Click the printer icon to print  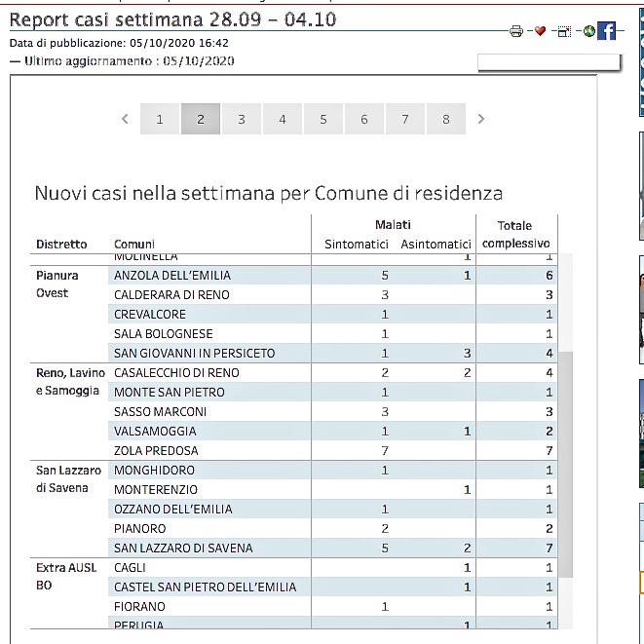click(x=515, y=31)
